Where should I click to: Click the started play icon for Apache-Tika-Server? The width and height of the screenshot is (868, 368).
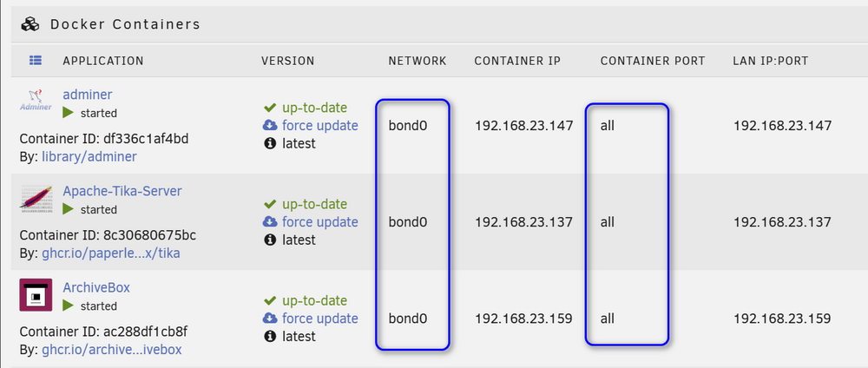pyautogui.click(x=68, y=209)
